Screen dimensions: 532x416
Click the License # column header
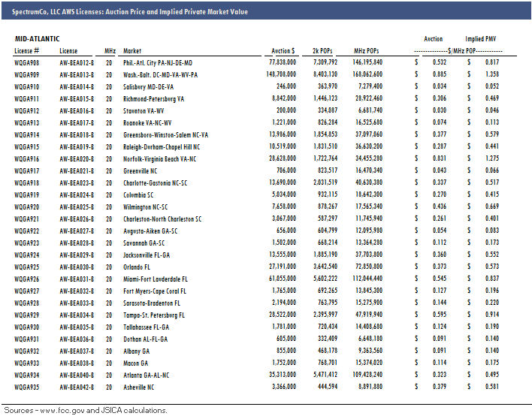tap(26, 50)
